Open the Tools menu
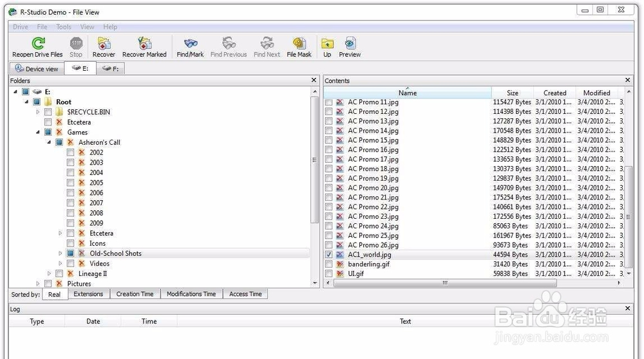Image resolution: width=644 pixels, height=359 pixels. coord(64,26)
